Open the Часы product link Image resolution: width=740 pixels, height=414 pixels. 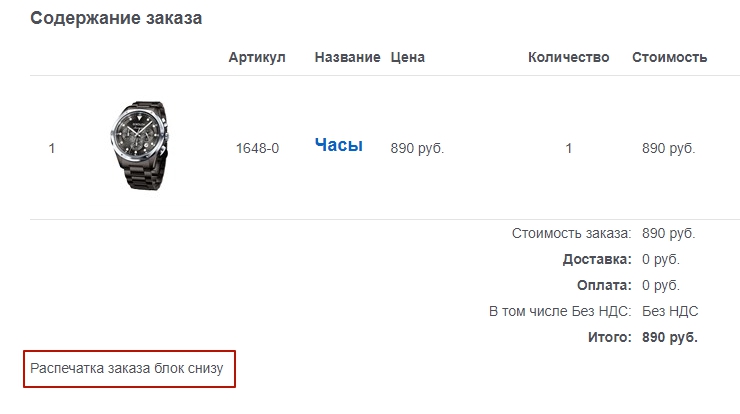[x=339, y=146]
